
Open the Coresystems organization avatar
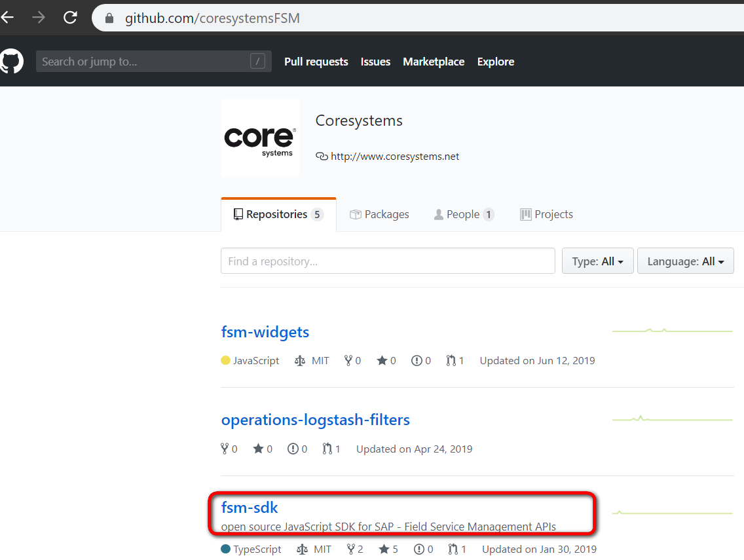(x=260, y=138)
